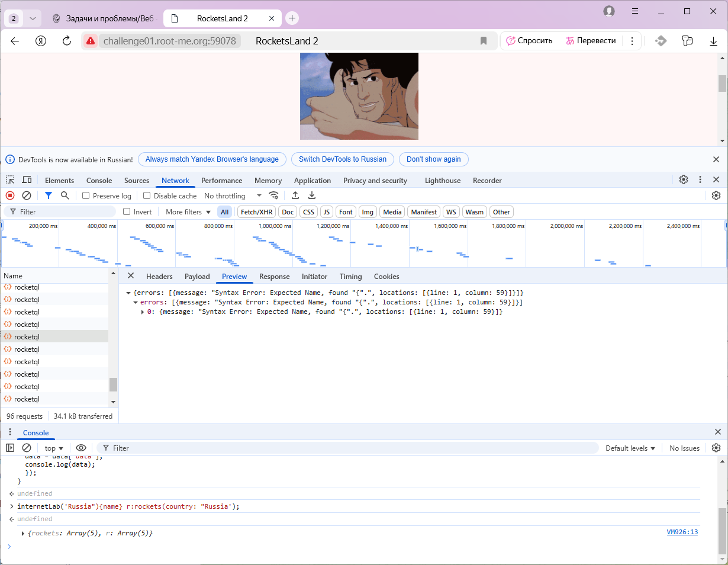
Task: Collapse the top-level errors response object
Action: (128, 293)
